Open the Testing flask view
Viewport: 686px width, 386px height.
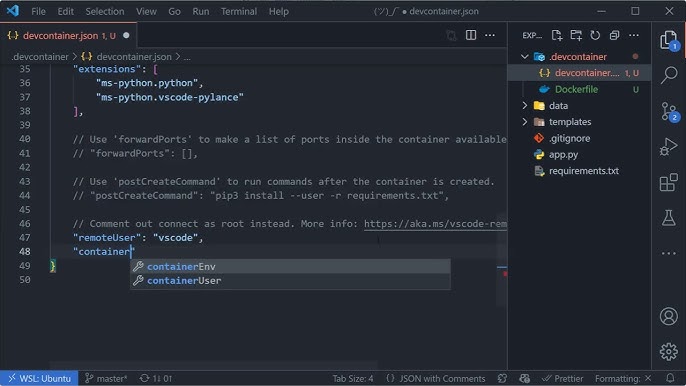pos(668,218)
